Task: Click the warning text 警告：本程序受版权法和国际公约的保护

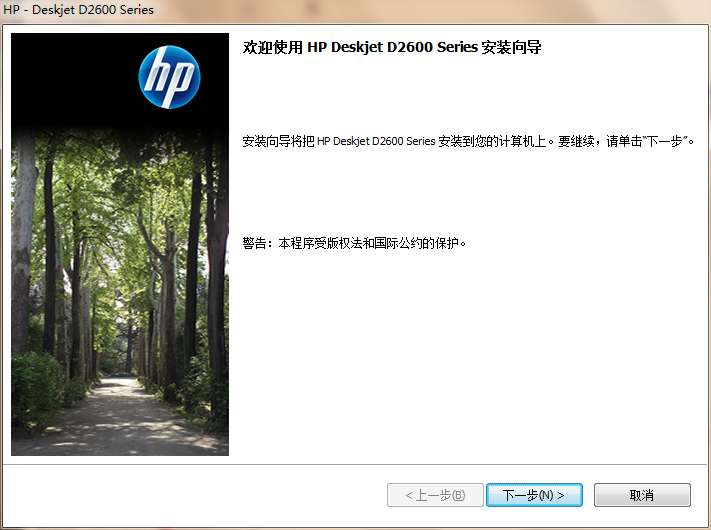Action: 354,243
